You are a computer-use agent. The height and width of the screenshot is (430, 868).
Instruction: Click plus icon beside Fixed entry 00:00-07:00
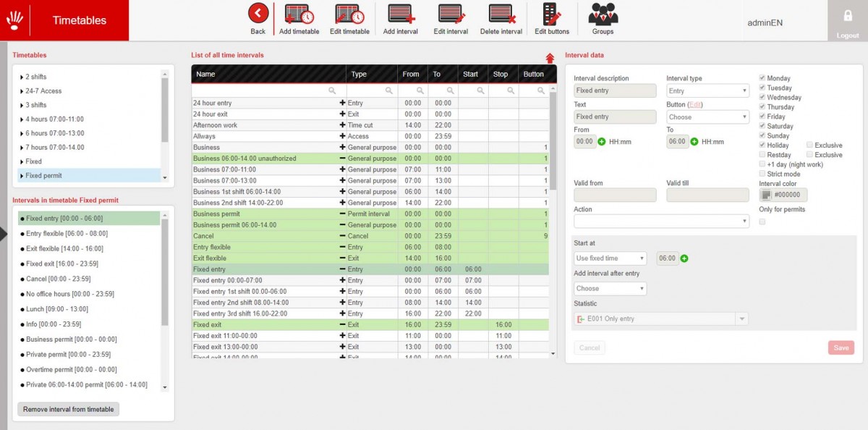point(342,280)
